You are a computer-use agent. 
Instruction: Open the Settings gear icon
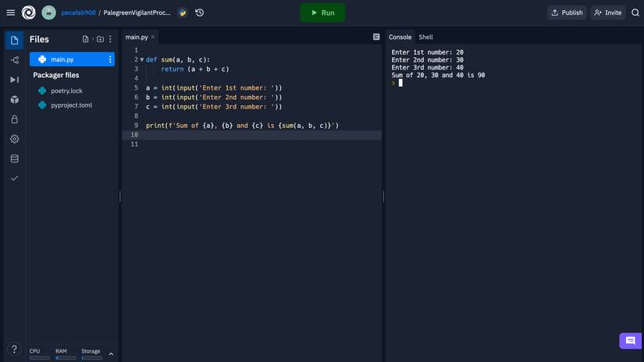14,139
